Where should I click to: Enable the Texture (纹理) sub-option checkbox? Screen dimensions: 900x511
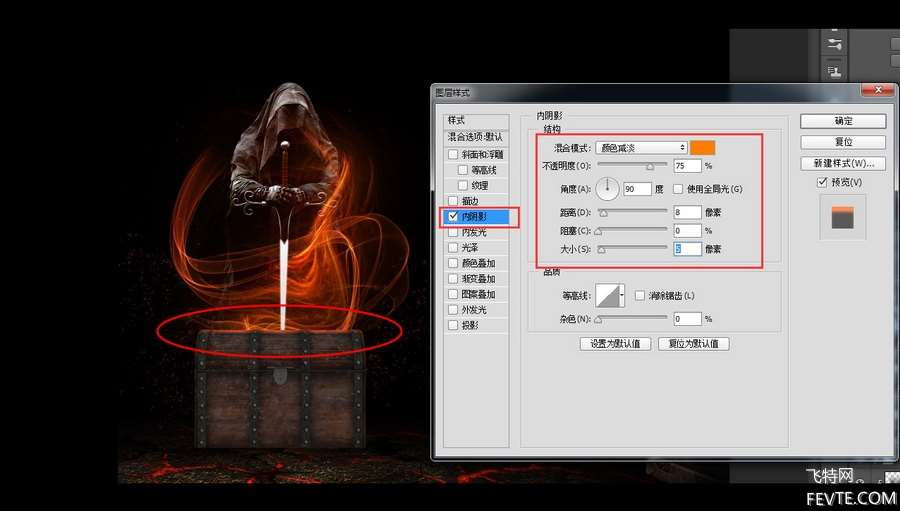pyautogui.click(x=463, y=185)
